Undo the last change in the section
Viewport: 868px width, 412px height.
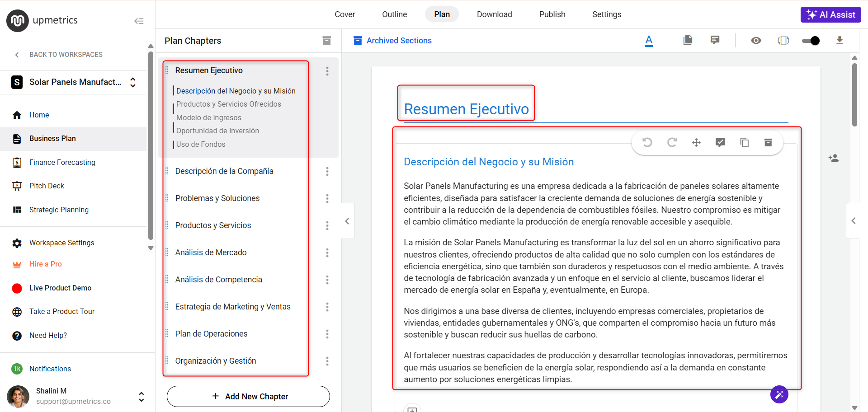[647, 143]
